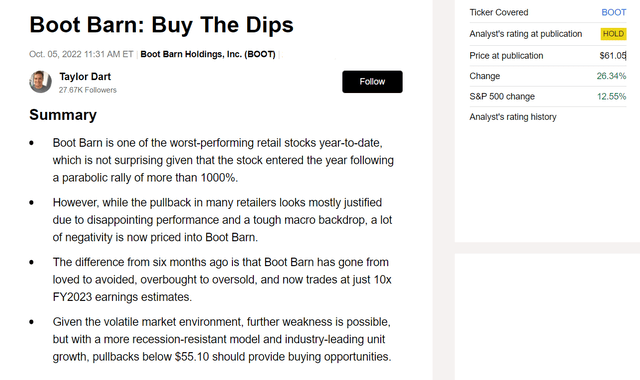This screenshot has width=640, height=380.
Task: Click the 12.55% S&P 500 change value
Action: click(x=611, y=96)
